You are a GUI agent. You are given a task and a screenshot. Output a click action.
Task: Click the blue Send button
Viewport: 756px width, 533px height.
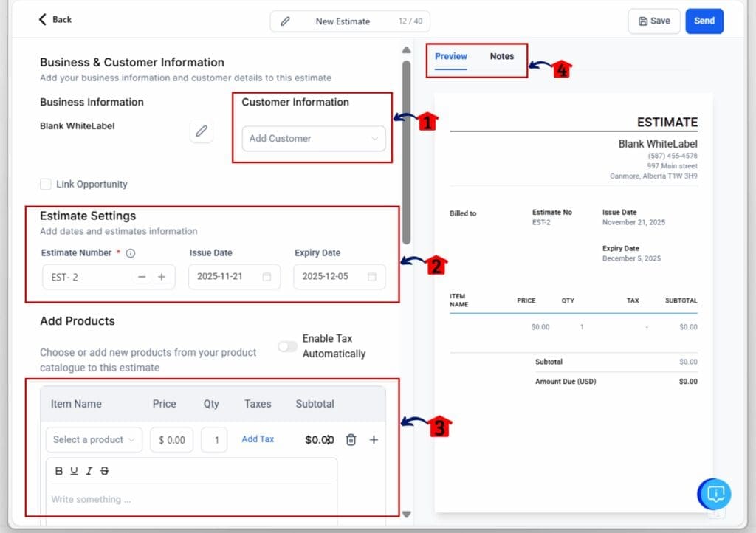coord(704,21)
